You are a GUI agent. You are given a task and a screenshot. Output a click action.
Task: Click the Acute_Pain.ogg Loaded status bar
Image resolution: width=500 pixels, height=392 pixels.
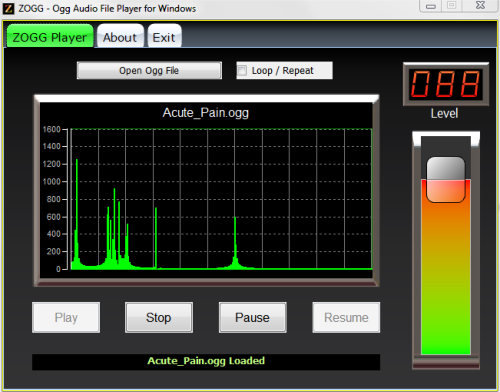click(x=206, y=362)
